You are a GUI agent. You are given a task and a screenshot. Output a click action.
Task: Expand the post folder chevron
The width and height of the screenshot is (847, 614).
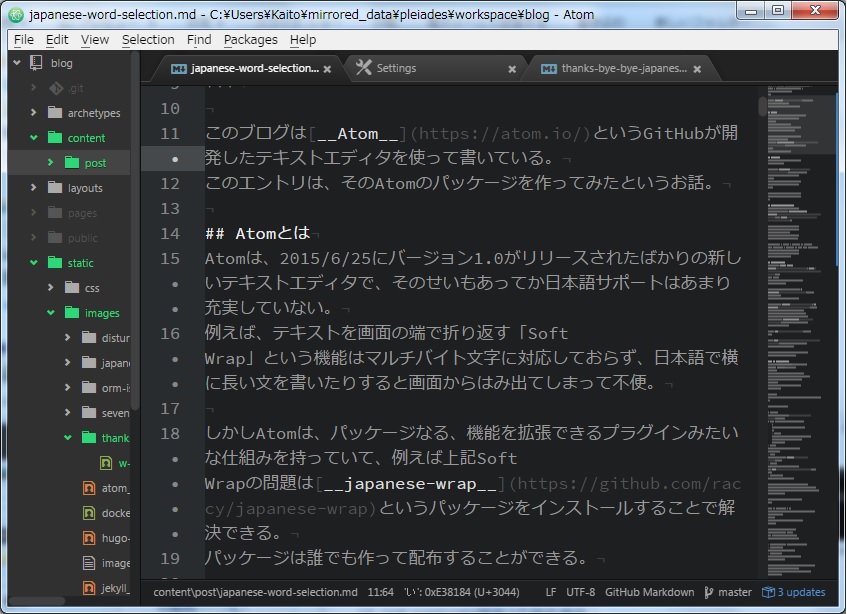51,162
